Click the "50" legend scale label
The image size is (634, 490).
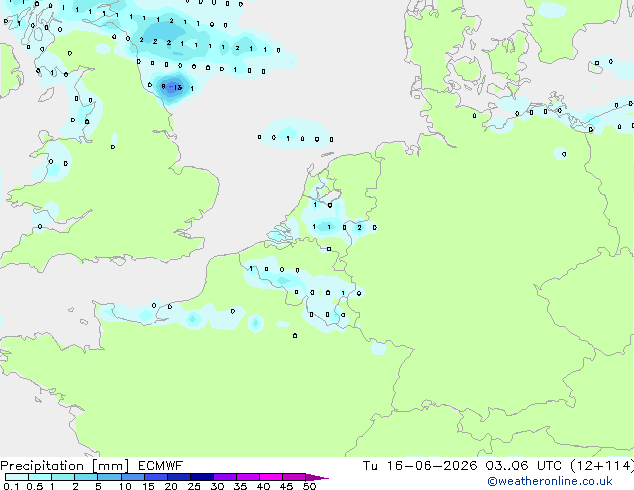click(309, 486)
